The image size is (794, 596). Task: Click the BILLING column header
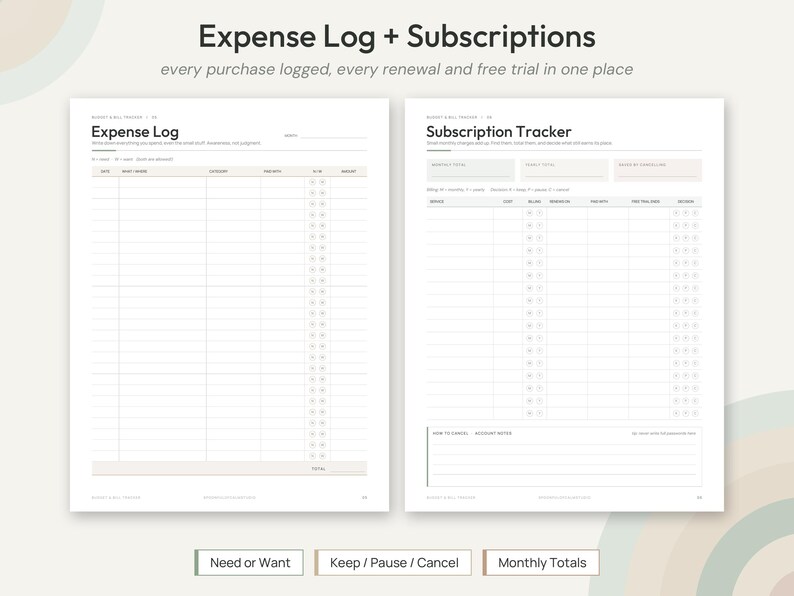[534, 202]
